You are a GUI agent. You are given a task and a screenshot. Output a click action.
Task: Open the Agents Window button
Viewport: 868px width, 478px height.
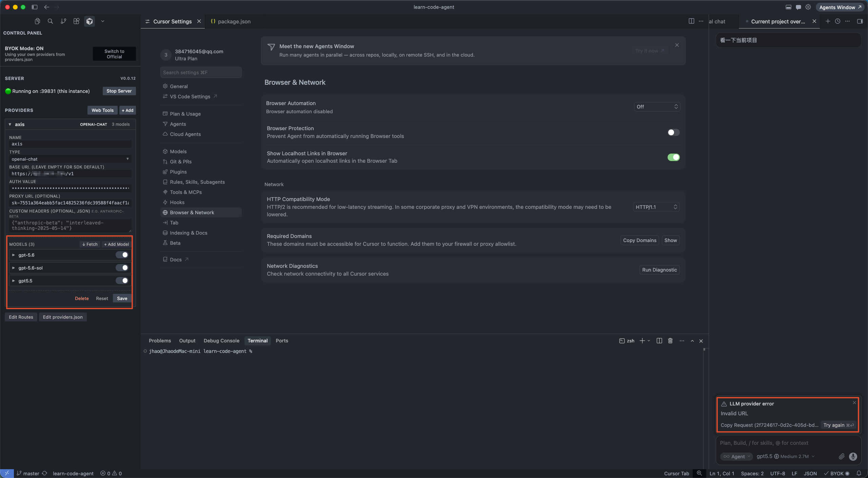(840, 7)
